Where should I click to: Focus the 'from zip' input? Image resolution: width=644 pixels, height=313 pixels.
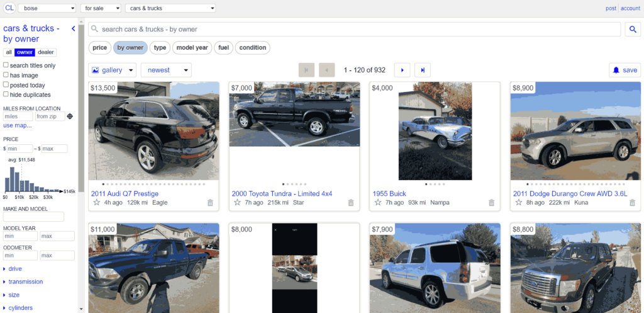point(50,117)
